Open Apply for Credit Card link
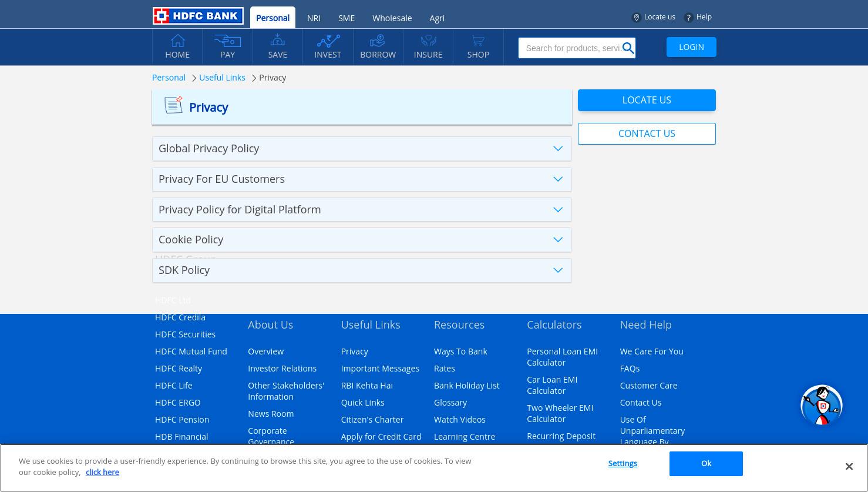Image resolution: width=868 pixels, height=492 pixels. 381,437
